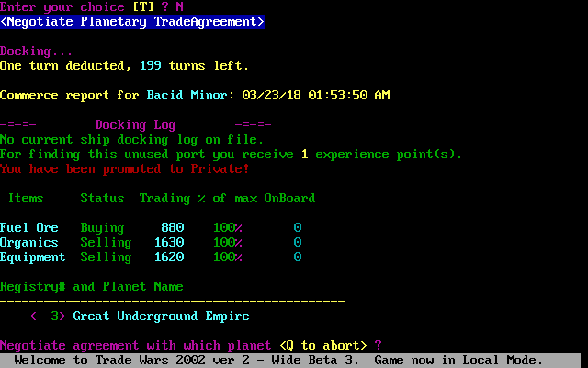Click the 'Docking...' message

37,52
